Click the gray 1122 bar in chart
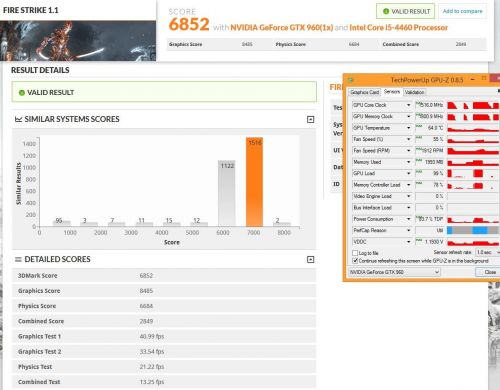This screenshot has height=390, width=500. 227,193
